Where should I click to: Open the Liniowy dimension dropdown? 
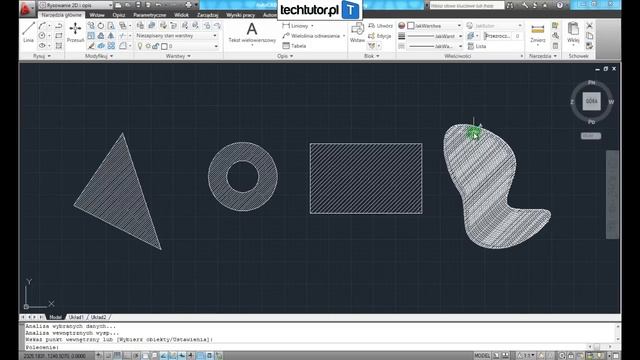tap(313, 26)
